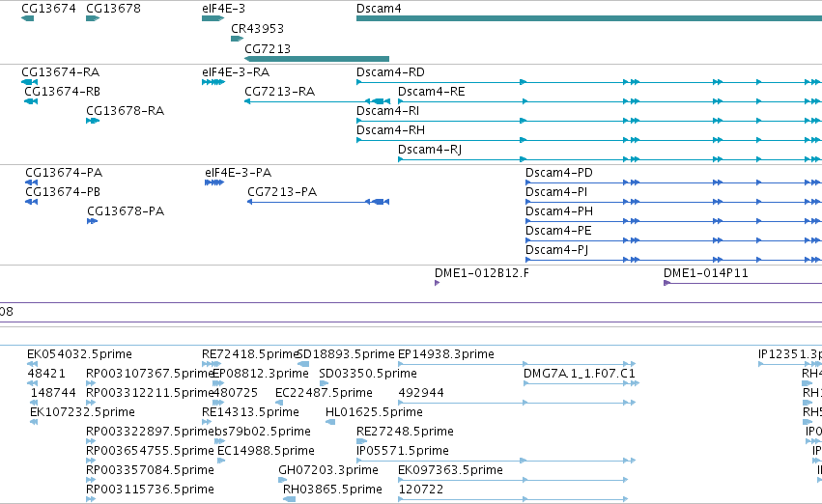Viewport: 822px width, 504px height.
Task: Select EST RE14313.5prime
Action: [x=250, y=412]
